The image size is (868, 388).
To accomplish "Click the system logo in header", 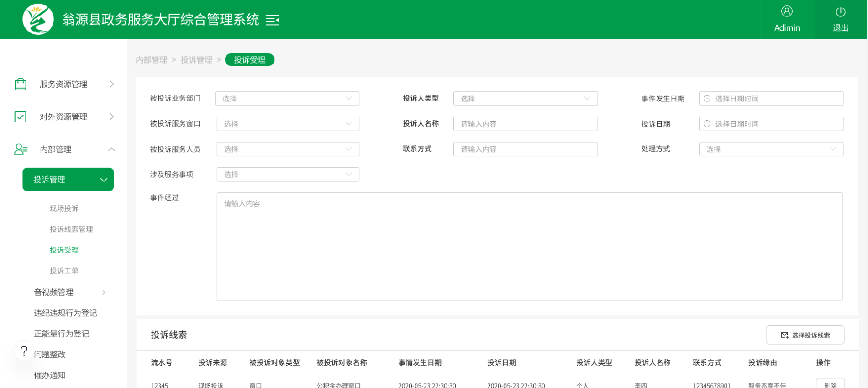I will 38,19.
